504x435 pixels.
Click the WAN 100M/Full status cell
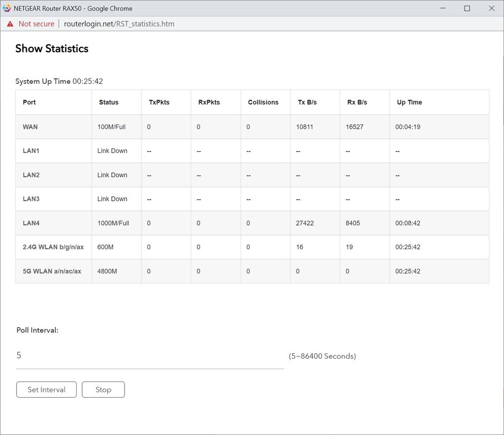[x=111, y=127]
